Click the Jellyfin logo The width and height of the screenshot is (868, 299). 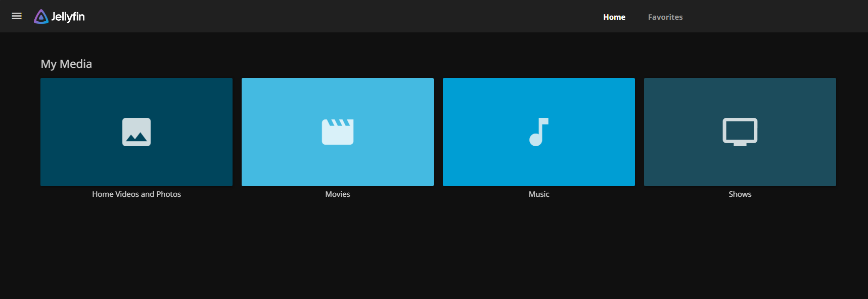click(59, 17)
